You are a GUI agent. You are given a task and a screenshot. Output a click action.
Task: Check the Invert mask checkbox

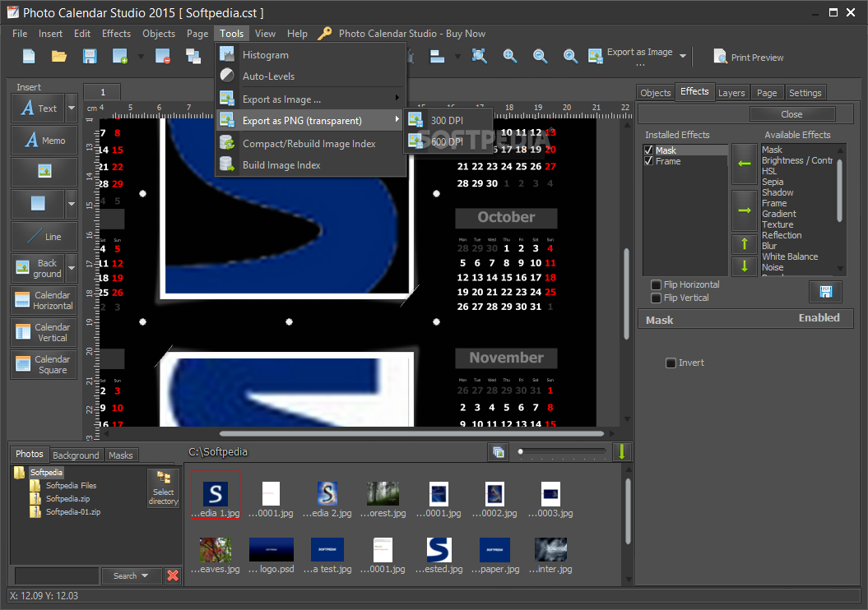(671, 363)
